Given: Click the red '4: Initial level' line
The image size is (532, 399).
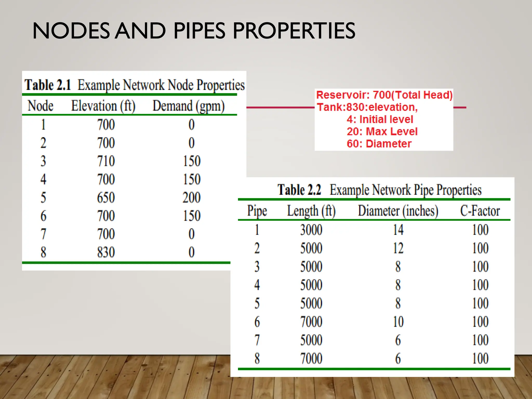Looking at the screenshot, I should tap(380, 119).
